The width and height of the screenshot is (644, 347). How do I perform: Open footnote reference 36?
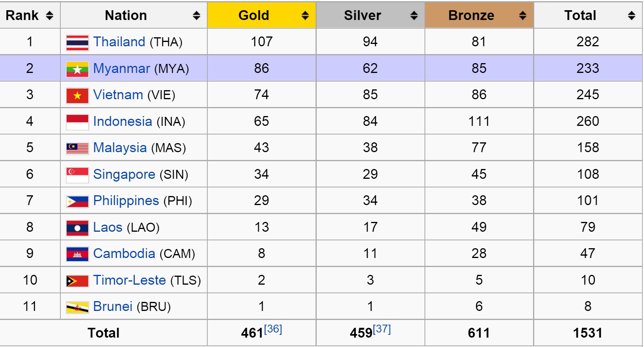pos(273,329)
